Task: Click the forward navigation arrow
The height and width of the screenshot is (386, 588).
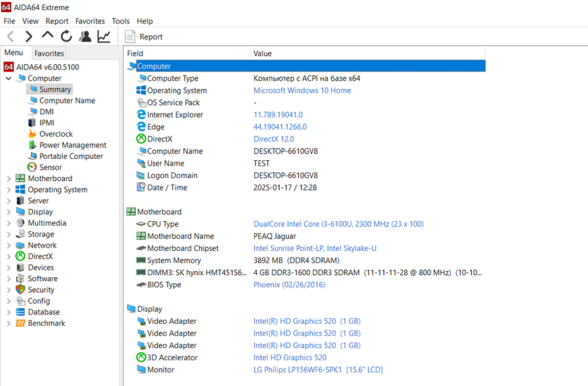Action: pos(28,37)
